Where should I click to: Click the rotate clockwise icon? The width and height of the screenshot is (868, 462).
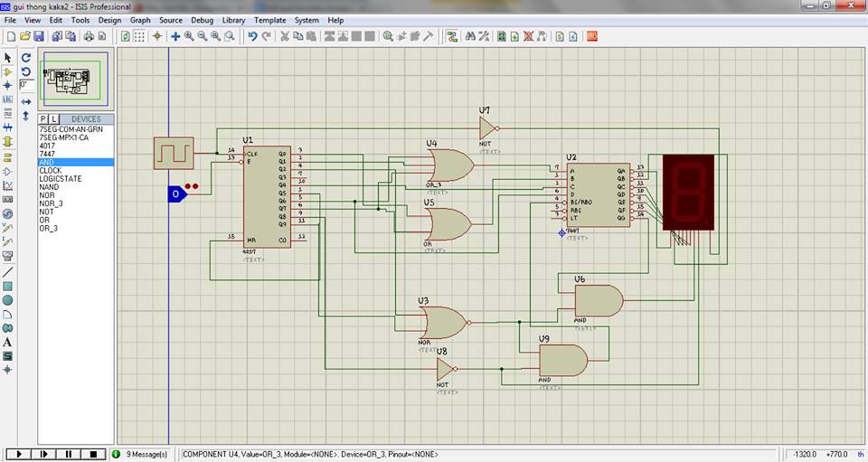26,57
